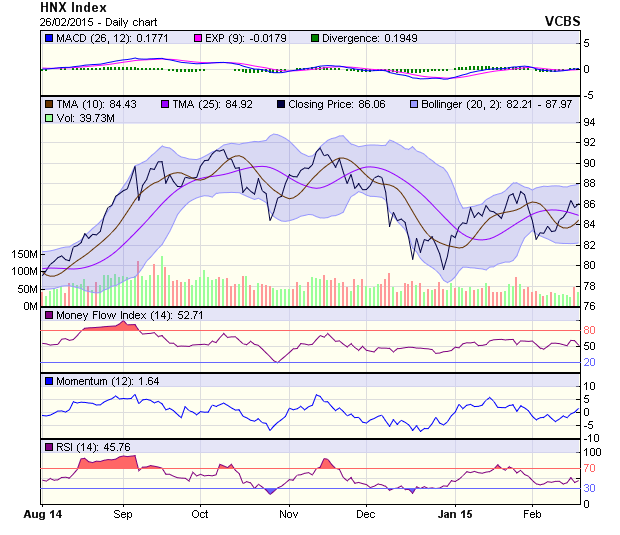Select the Nov time axis label
Screen dimensions: 620x535
(x=289, y=514)
